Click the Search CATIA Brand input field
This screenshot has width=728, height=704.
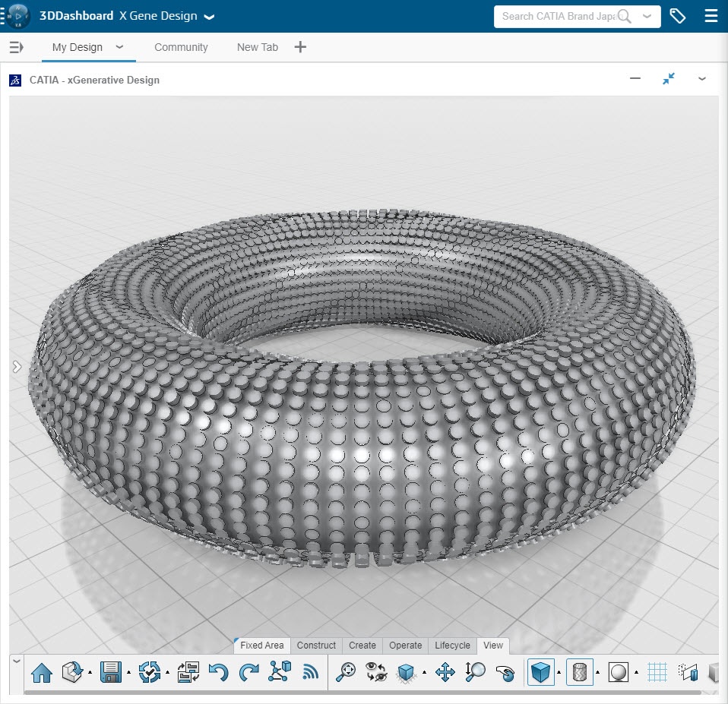pos(559,16)
